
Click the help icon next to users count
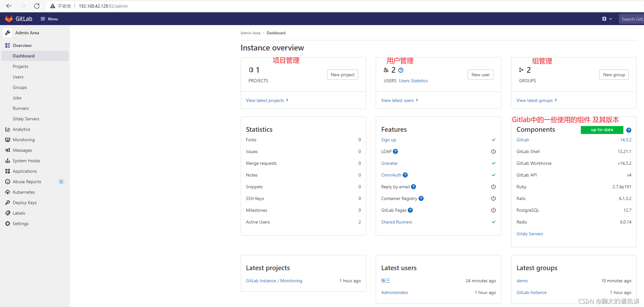(x=401, y=70)
